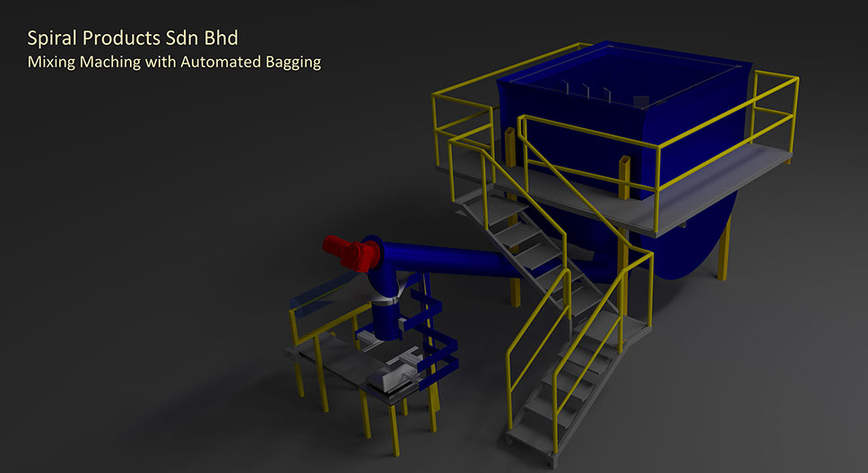Click the Spiral Products Sdn Bhd title
The height and width of the screenshot is (473, 868).
coord(132,40)
